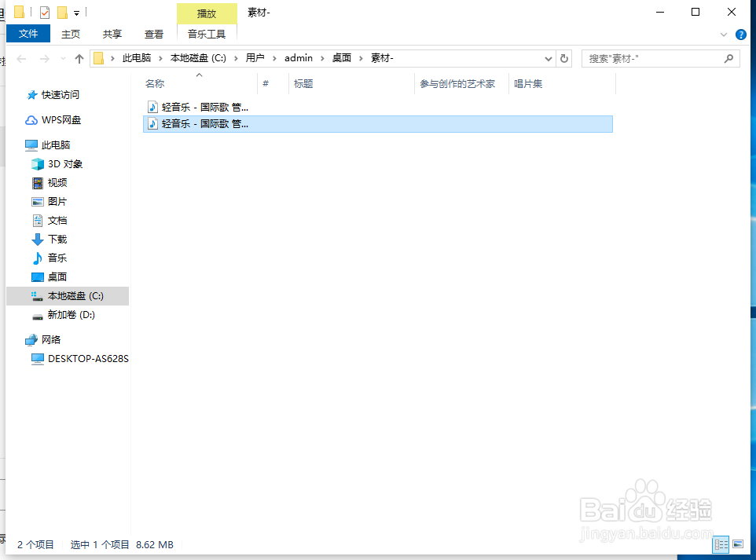Viewport: 756px width, 560px height.
Task: Click the folder icon in address bar
Action: (99, 58)
